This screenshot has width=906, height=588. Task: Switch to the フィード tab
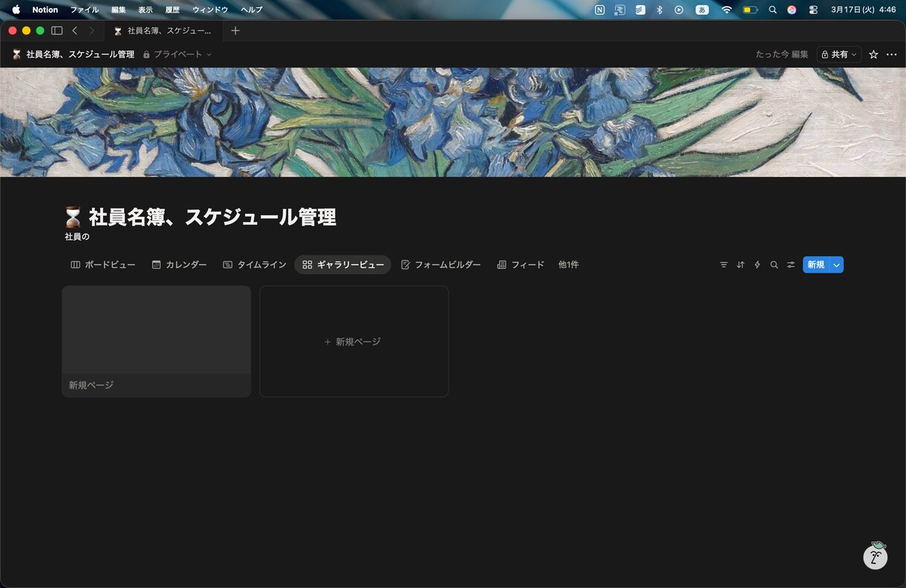click(x=520, y=265)
